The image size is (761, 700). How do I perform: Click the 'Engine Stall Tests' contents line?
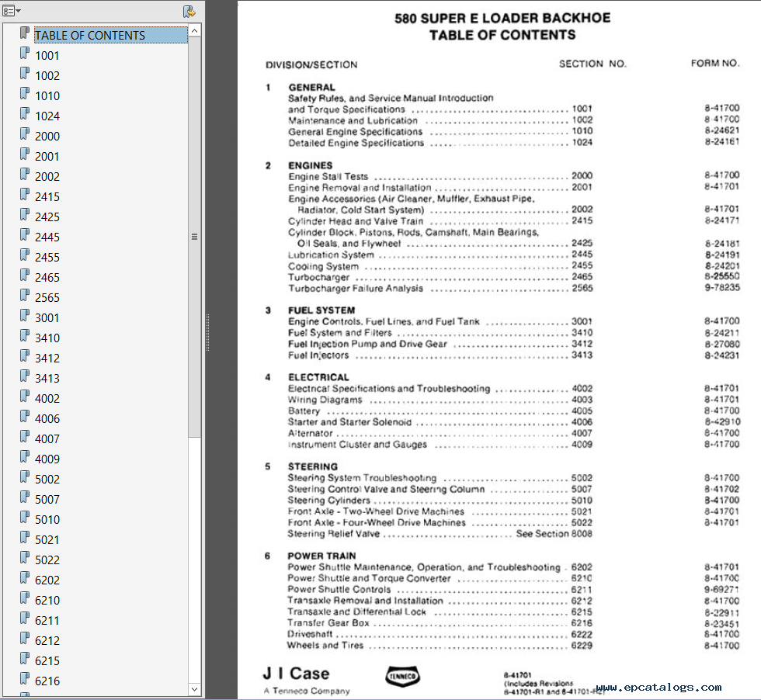(440, 176)
